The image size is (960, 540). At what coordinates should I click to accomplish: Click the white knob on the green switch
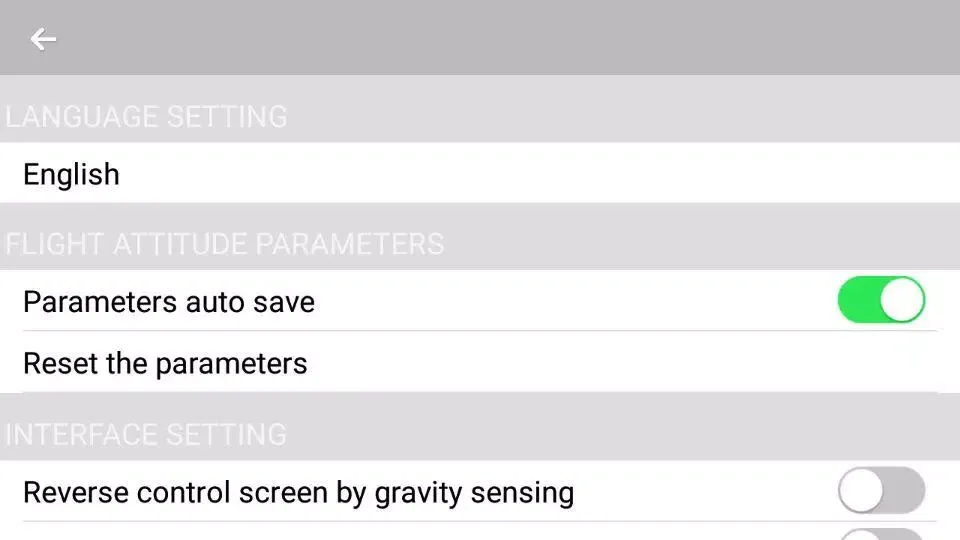pos(902,300)
